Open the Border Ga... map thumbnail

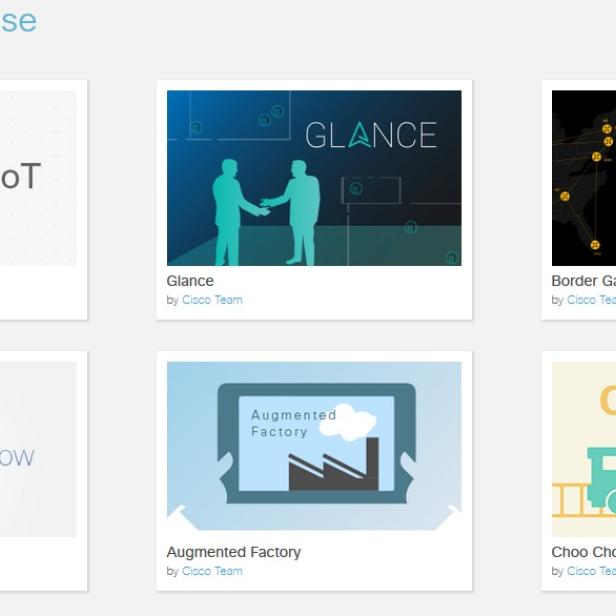pyautogui.click(x=584, y=178)
